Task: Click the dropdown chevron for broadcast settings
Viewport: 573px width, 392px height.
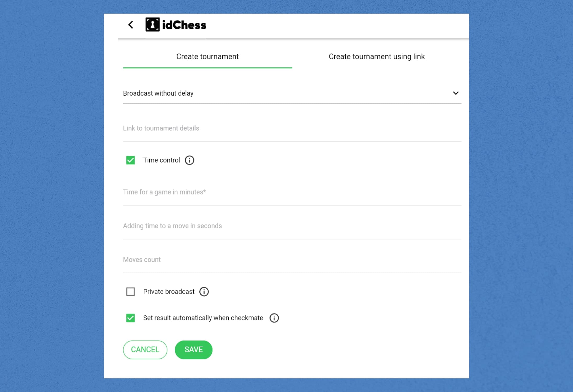Action: [456, 93]
